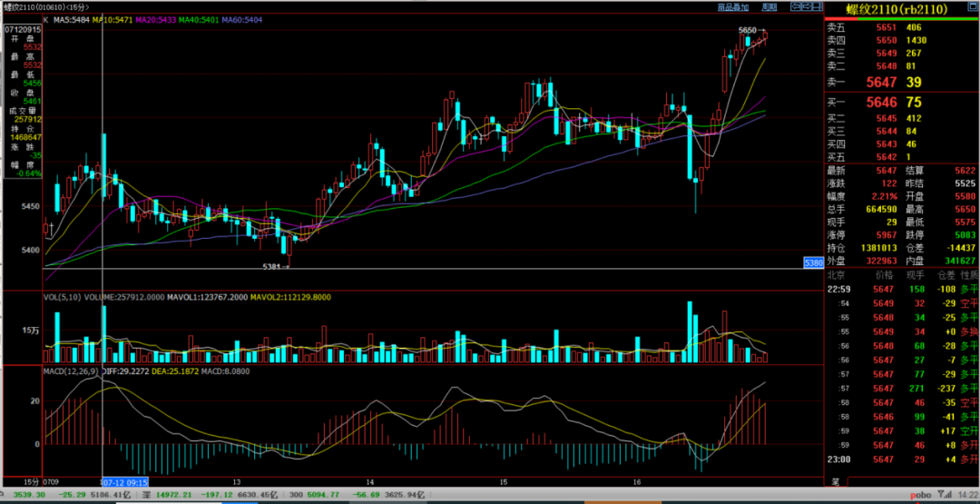Screen dimensions: 980x504
Task: Click the 07-12 09:15 time marker
Action: coord(124,481)
